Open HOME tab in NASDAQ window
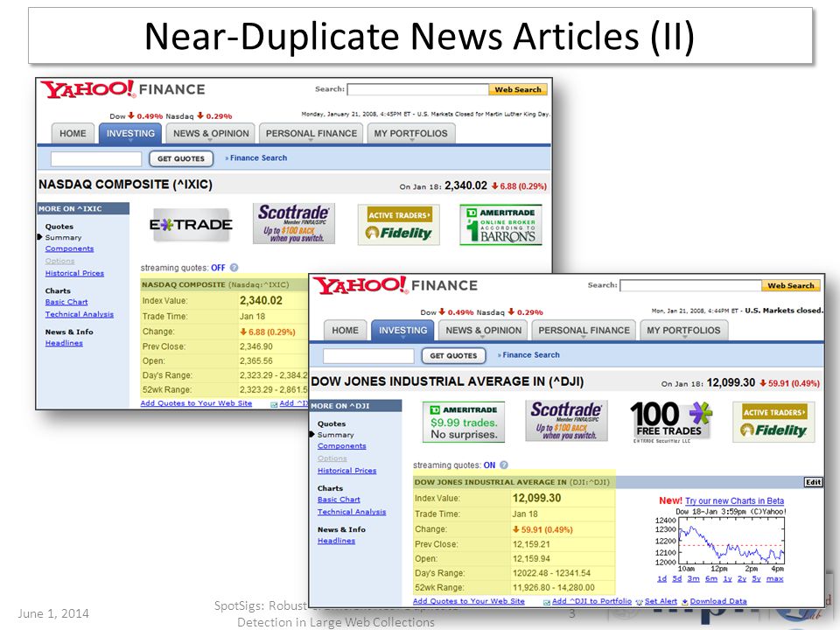 coord(73,133)
